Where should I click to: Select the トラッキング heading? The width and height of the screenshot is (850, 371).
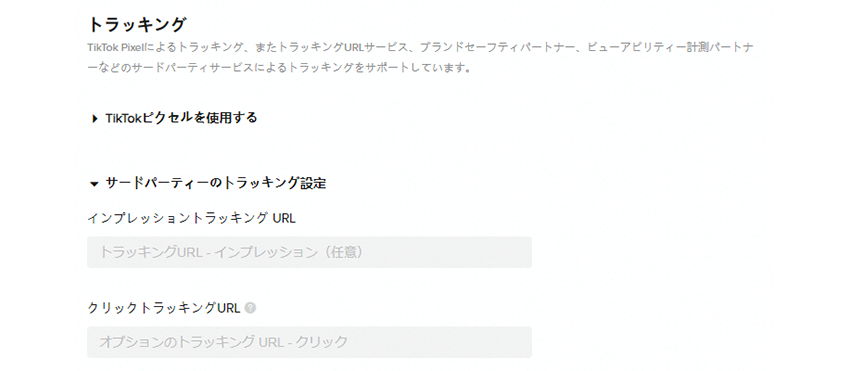pyautogui.click(x=137, y=25)
